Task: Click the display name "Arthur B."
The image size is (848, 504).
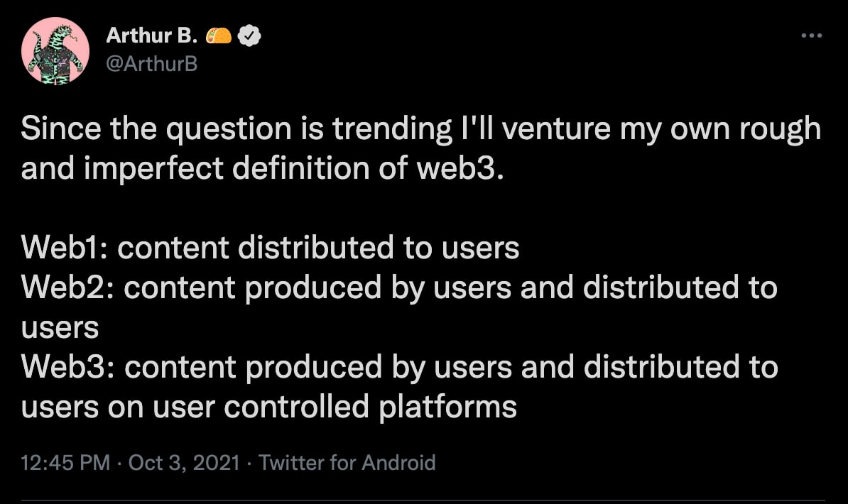Action: (152, 35)
